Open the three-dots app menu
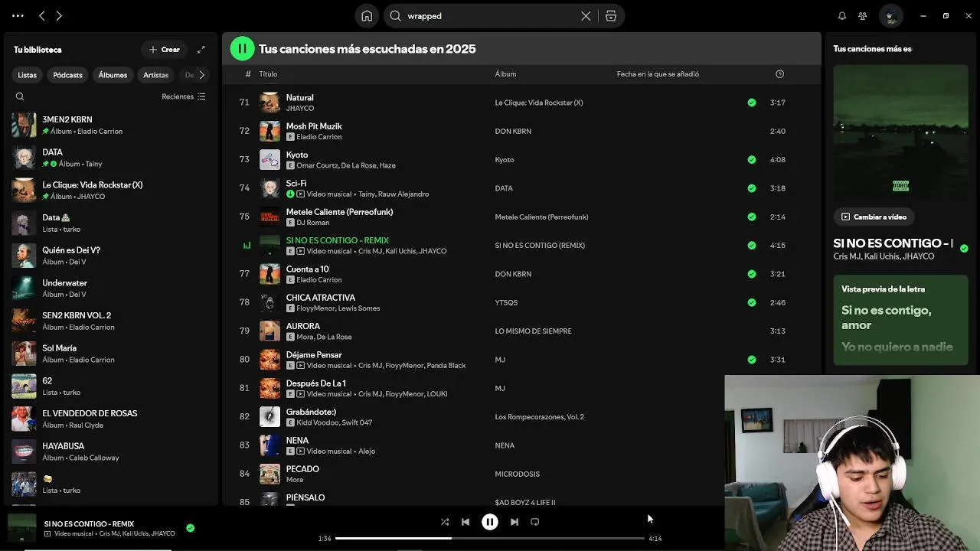The height and width of the screenshot is (551, 980). pos(18,15)
